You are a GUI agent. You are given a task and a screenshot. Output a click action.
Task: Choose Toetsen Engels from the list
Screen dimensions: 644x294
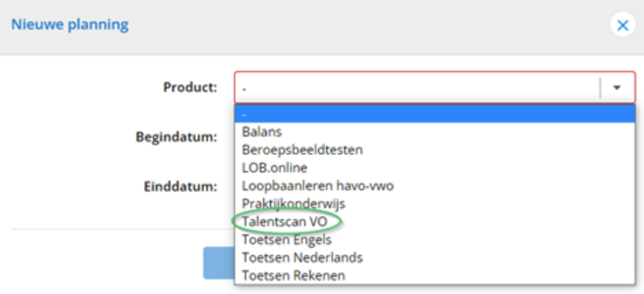tap(286, 240)
